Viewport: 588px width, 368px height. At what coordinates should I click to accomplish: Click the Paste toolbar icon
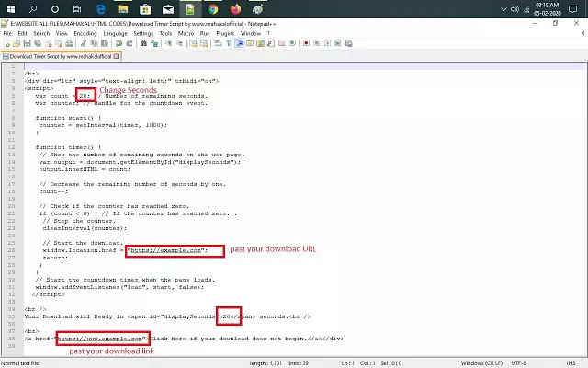(105, 43)
